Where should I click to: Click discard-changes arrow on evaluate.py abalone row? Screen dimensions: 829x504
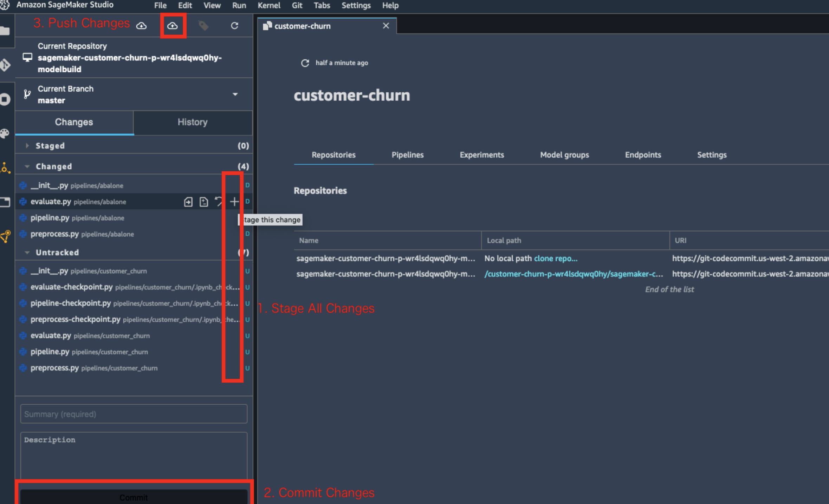pos(219,202)
